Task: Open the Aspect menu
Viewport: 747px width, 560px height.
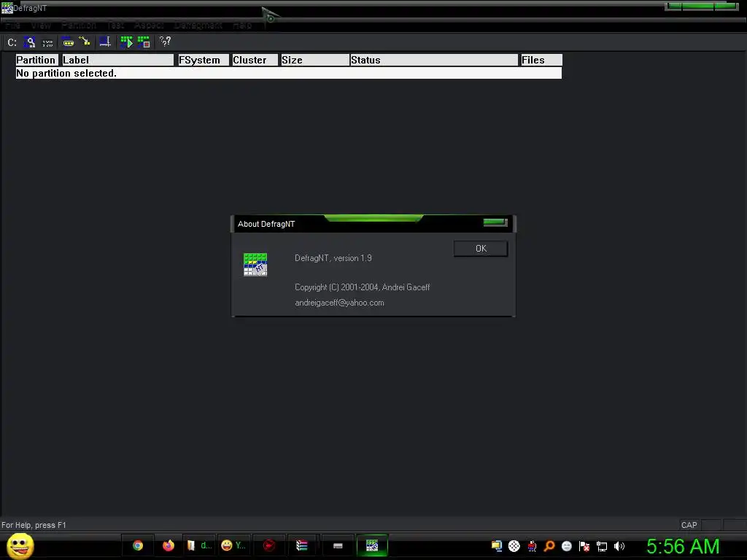Action: 149,25
